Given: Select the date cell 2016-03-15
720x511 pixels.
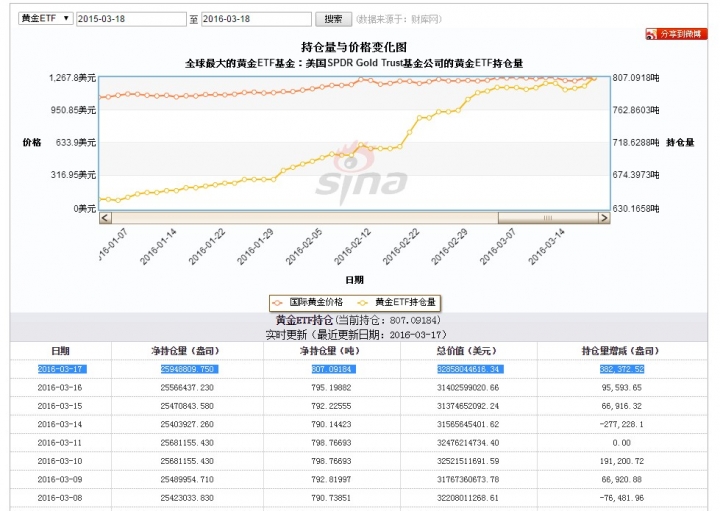Looking at the screenshot, I should [60, 406].
